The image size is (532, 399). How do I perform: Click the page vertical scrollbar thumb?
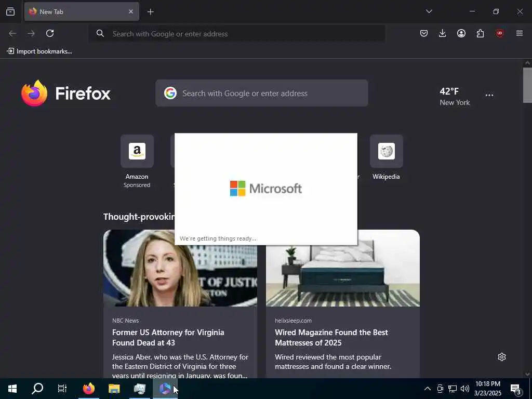527,85
